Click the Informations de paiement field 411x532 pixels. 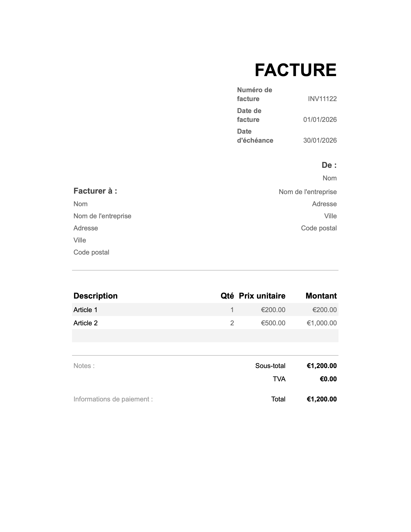click(113, 399)
